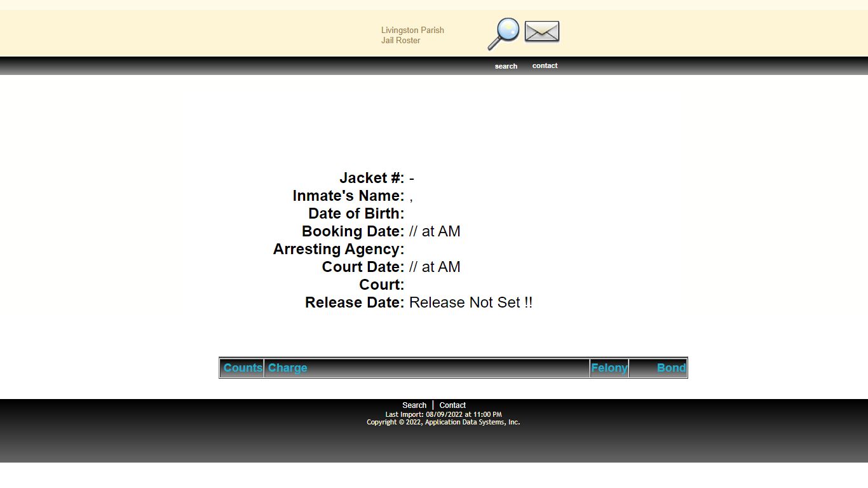Click the Date of Birth label
The height and width of the screenshot is (488, 868).
coord(356,213)
